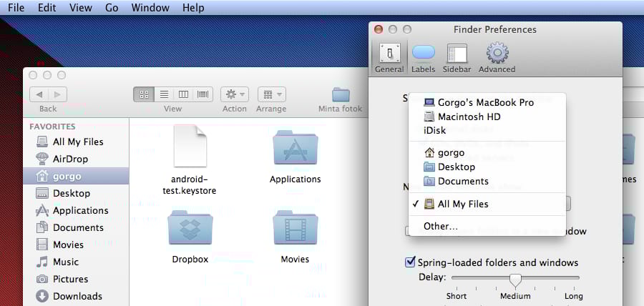The height and width of the screenshot is (306, 644).
Task: Choose Desktop from the popup menu
Action: pos(487,167)
